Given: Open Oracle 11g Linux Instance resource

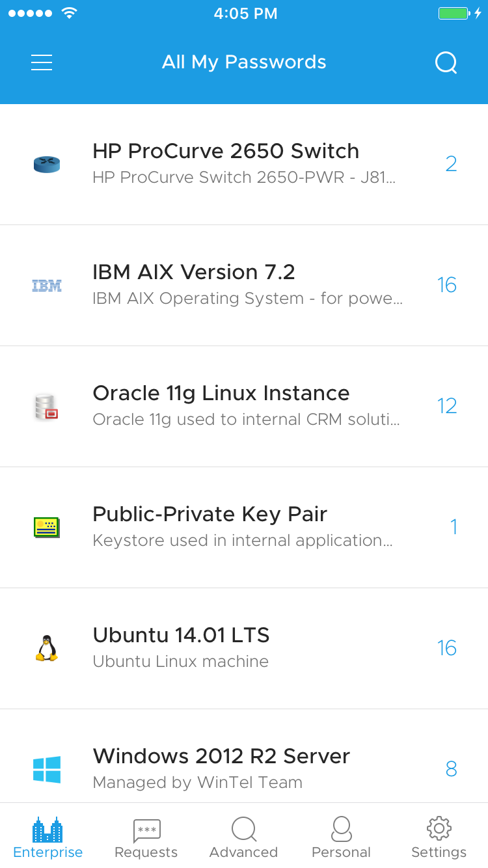Looking at the screenshot, I should click(221, 393).
